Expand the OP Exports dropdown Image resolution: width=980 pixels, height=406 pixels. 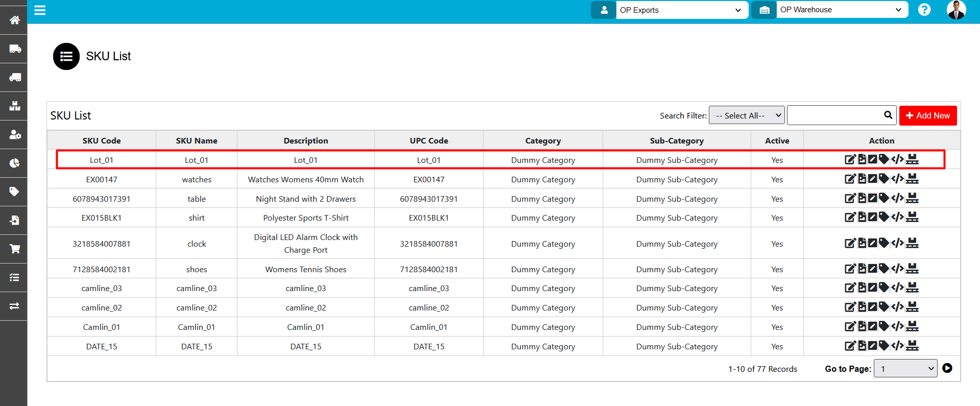[x=681, y=10]
